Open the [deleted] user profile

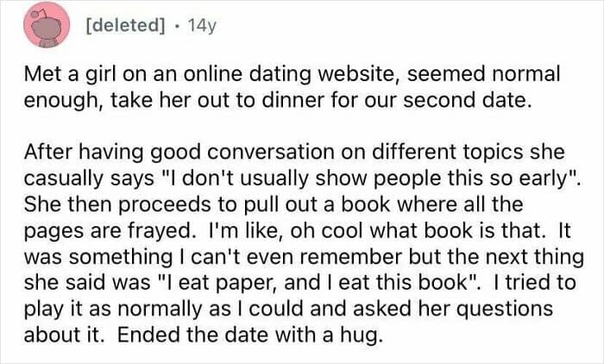click(123, 27)
